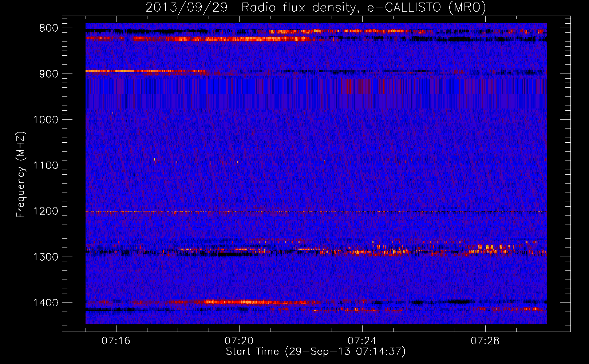589x364 pixels.
Task: Click the orange streak near 900 MHz
Action: [x=146, y=71]
